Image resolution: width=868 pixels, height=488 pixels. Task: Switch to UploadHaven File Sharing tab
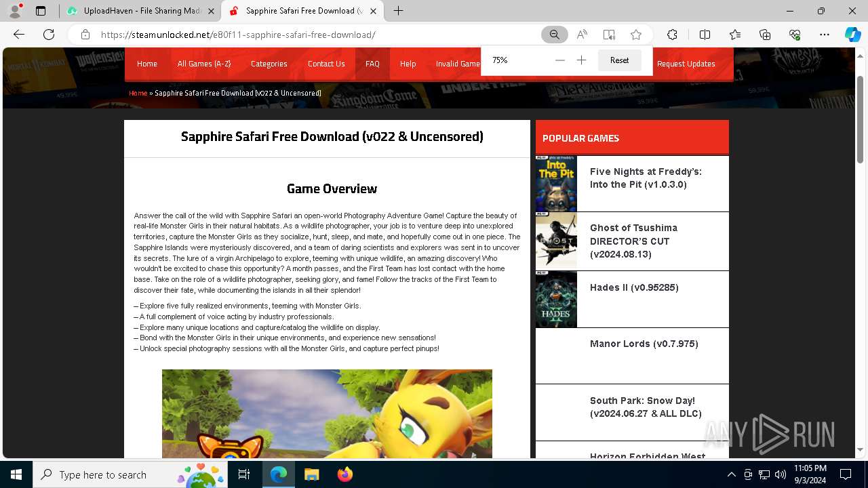tap(140, 11)
